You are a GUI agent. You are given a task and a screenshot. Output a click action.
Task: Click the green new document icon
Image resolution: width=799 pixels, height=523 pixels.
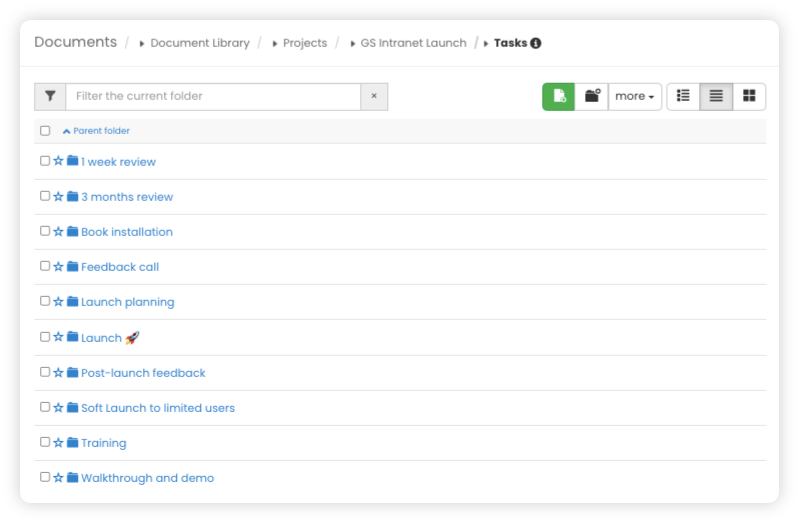point(559,96)
